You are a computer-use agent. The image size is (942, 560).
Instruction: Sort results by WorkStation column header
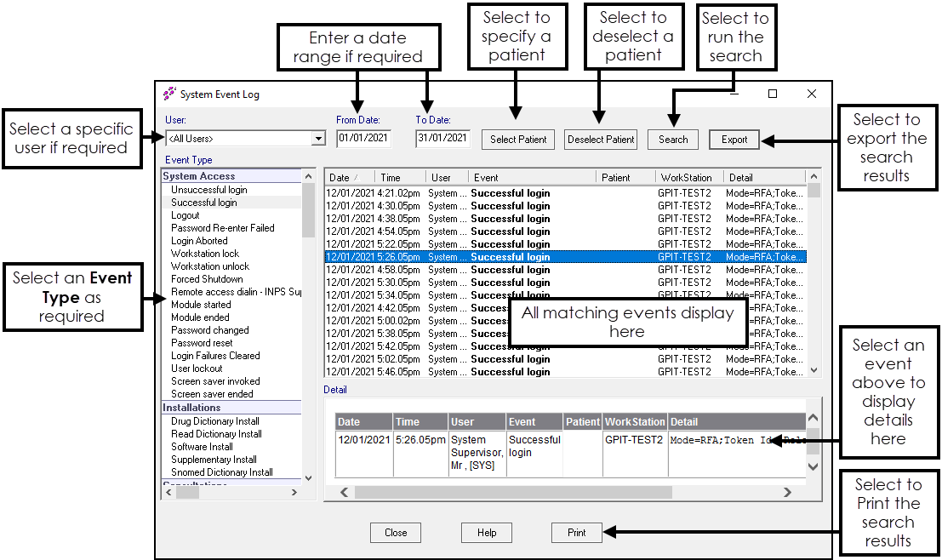(x=685, y=178)
